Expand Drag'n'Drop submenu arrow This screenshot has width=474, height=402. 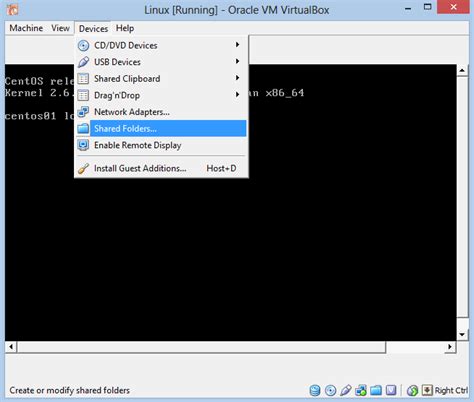(x=237, y=95)
